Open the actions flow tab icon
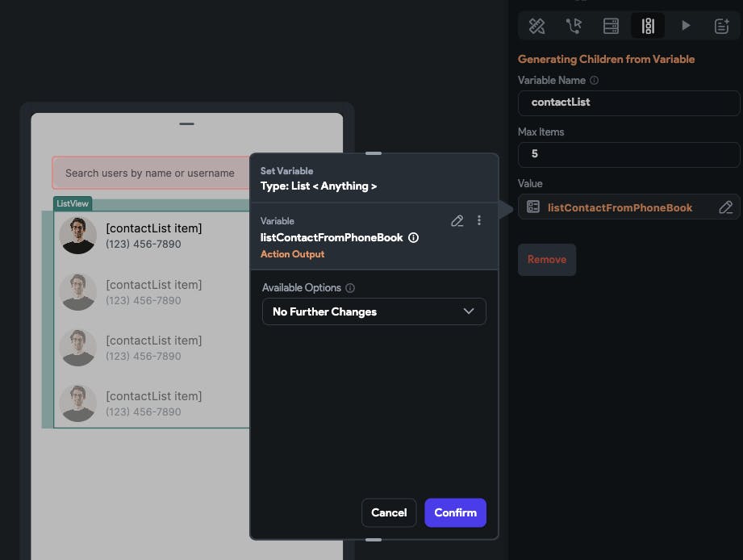This screenshot has width=743, height=560. (x=574, y=26)
